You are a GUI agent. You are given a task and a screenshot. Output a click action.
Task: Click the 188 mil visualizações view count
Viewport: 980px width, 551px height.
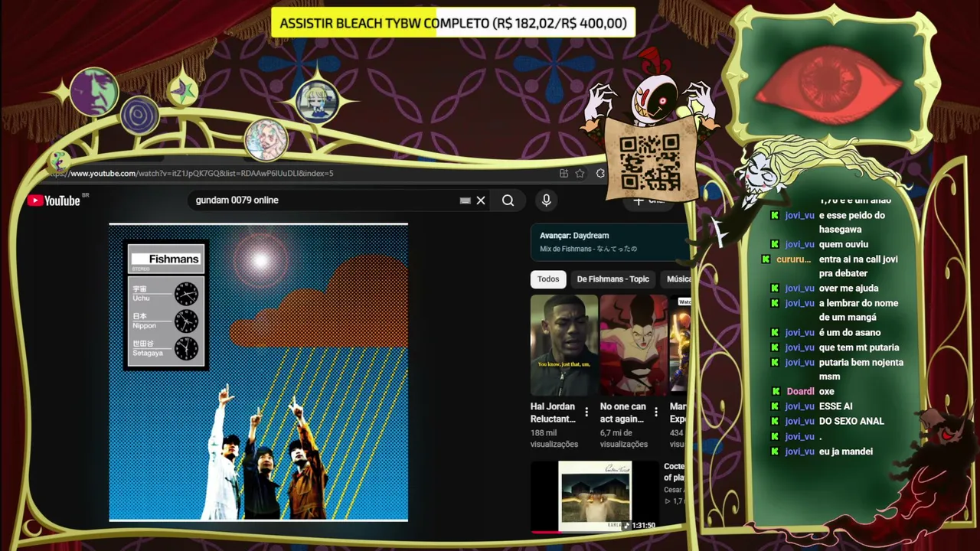tap(554, 439)
